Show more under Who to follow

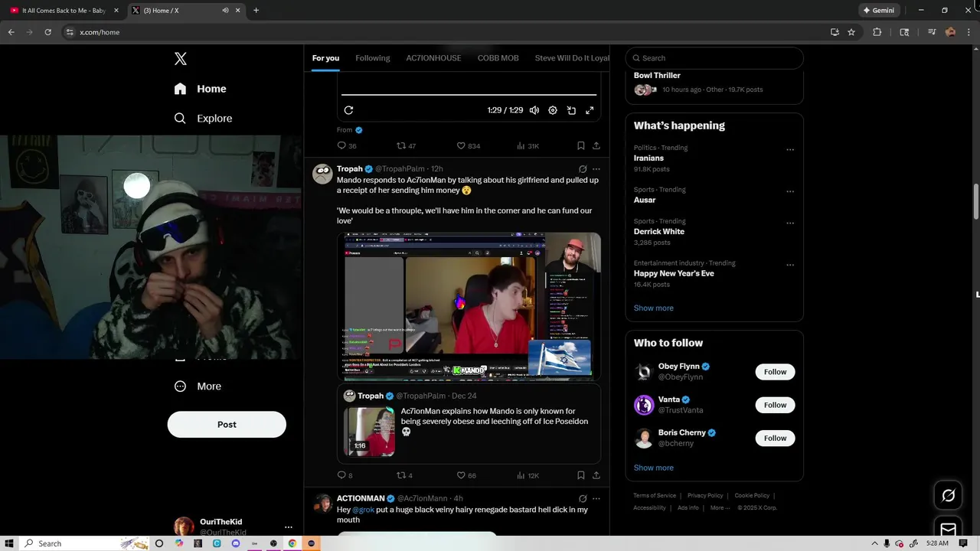tap(654, 468)
